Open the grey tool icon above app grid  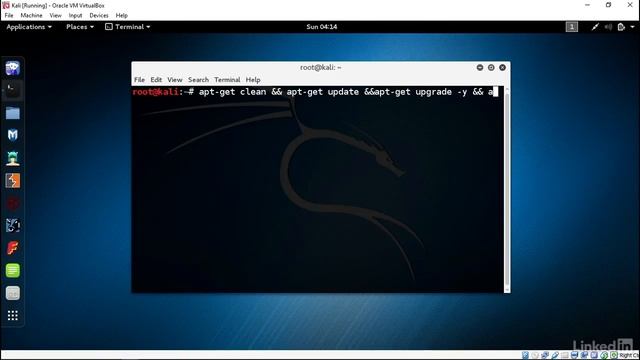(13, 293)
